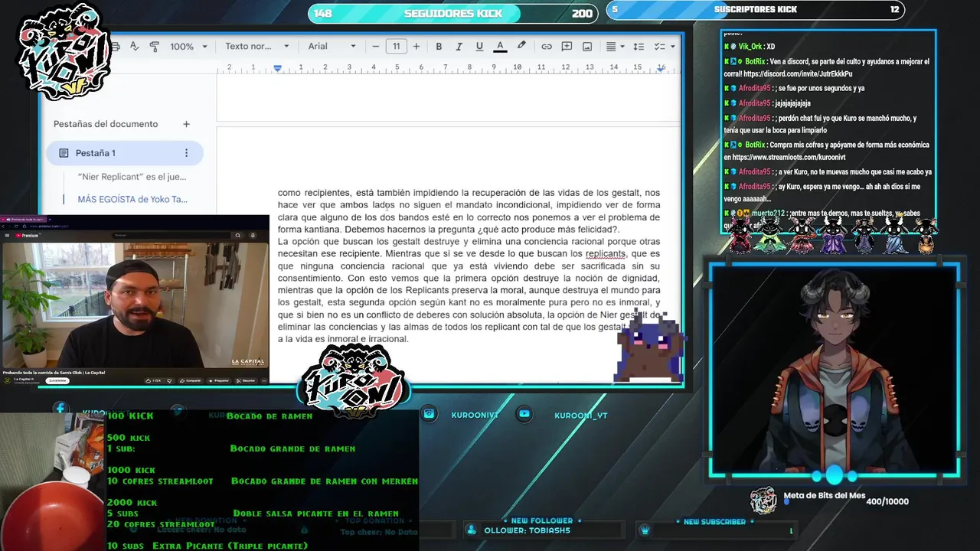Click the Preguntar button under video
Image resolution: width=980 pixels, height=551 pixels.
pyautogui.click(x=218, y=380)
